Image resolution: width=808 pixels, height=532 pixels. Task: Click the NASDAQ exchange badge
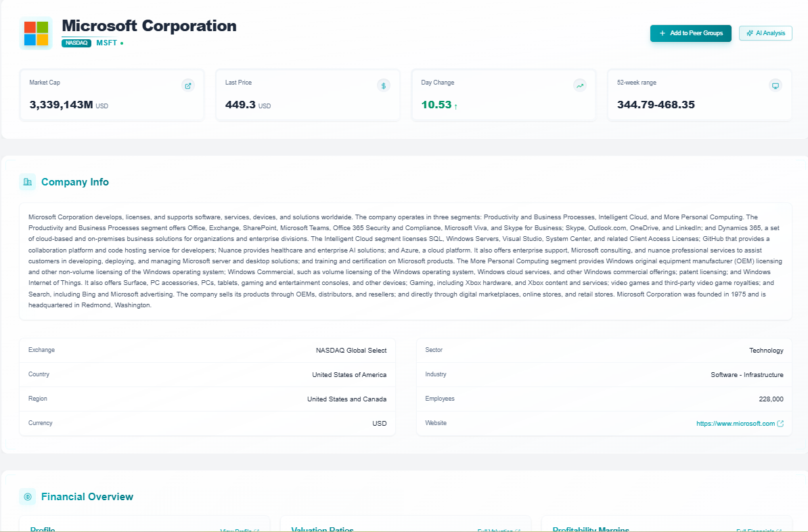click(x=76, y=43)
